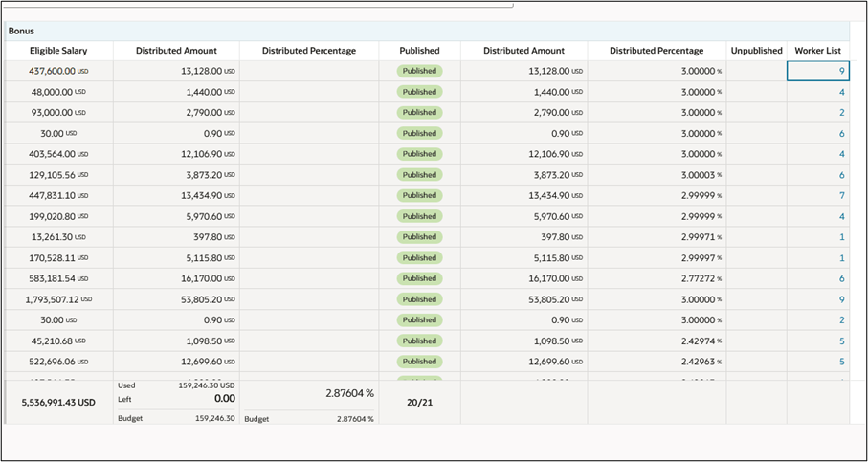
Task: Open worker list for the 437,600.00 salary row
Action: point(841,71)
